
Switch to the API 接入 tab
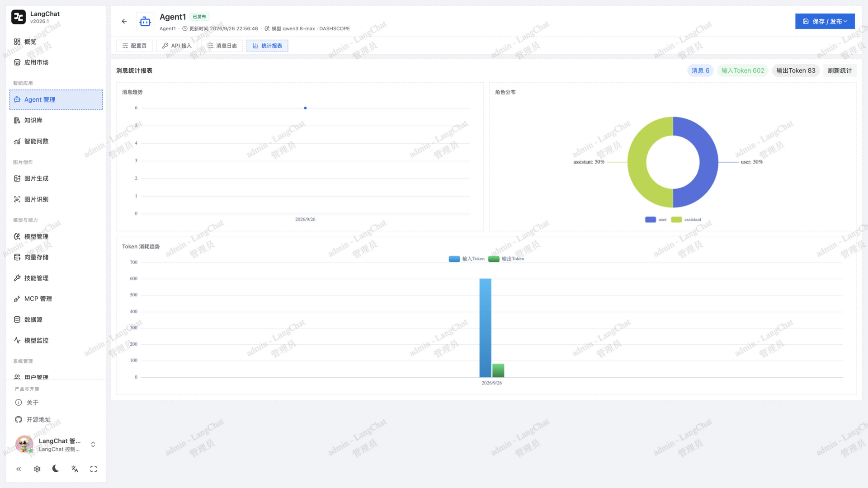coord(177,46)
